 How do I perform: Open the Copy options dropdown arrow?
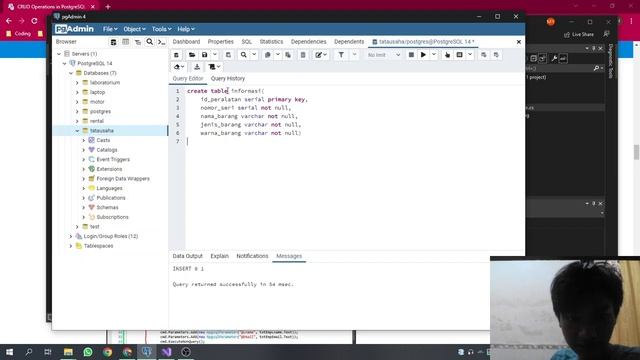[x=278, y=55]
